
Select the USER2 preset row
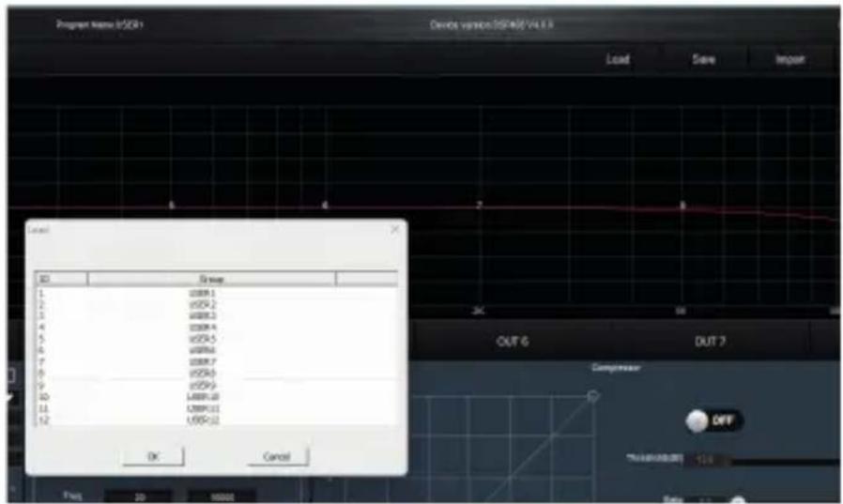coord(217,305)
